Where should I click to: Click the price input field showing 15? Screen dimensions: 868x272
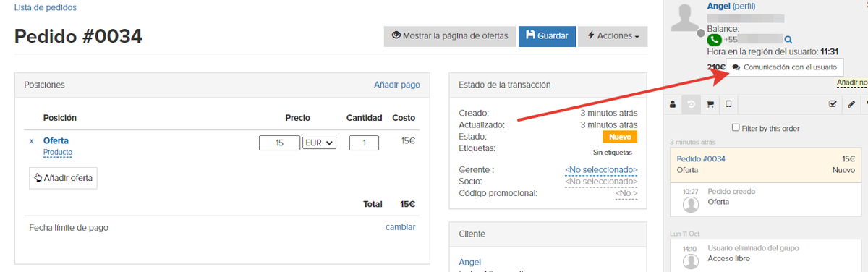click(x=279, y=143)
